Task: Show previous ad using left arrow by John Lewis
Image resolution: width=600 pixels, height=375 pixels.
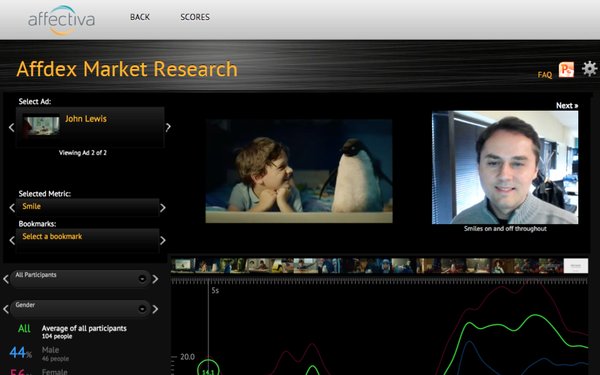Action: pyautogui.click(x=11, y=127)
